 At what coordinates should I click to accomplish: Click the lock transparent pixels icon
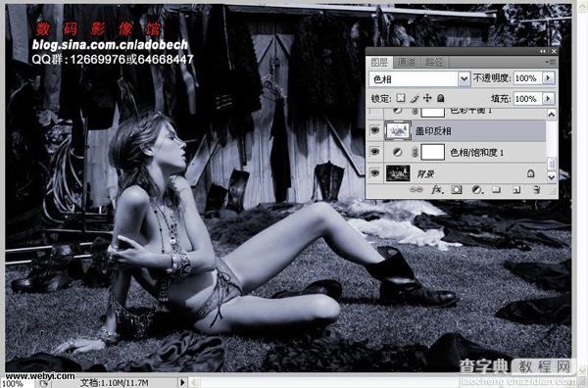point(401,98)
